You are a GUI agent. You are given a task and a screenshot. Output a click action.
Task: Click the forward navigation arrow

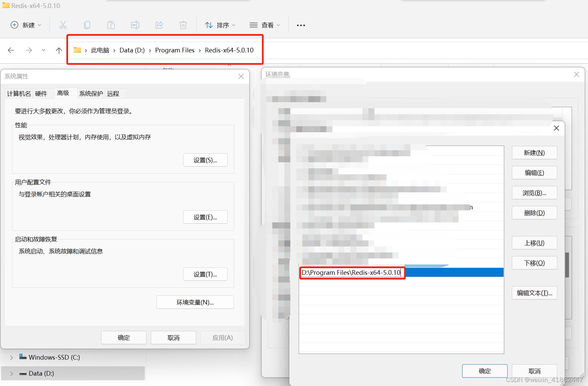pos(29,50)
